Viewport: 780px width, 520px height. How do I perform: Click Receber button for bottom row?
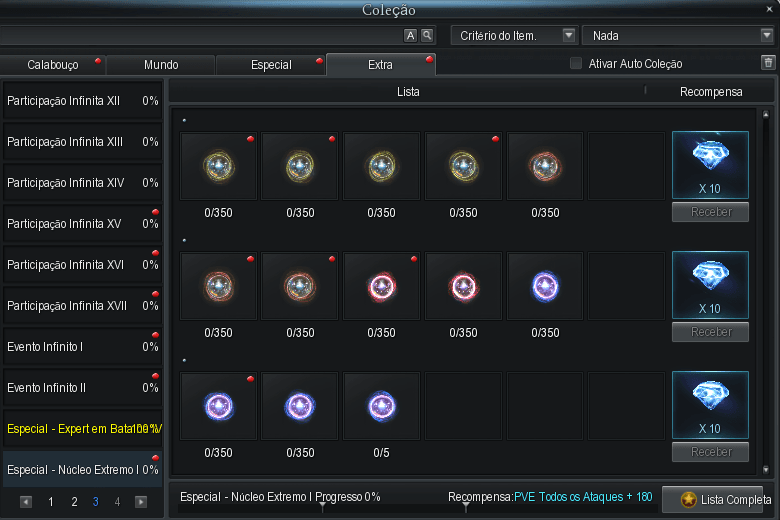point(710,452)
